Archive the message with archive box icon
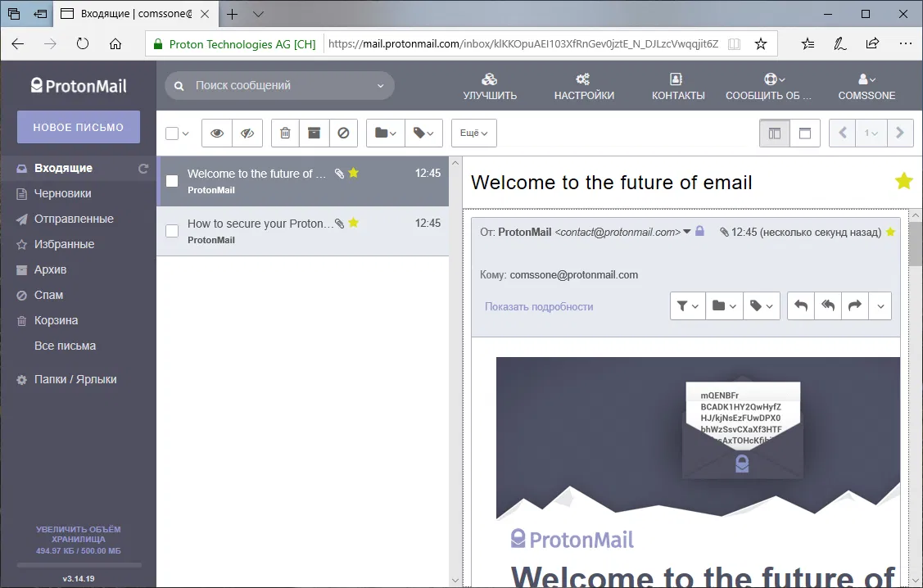This screenshot has width=923, height=588. point(314,133)
